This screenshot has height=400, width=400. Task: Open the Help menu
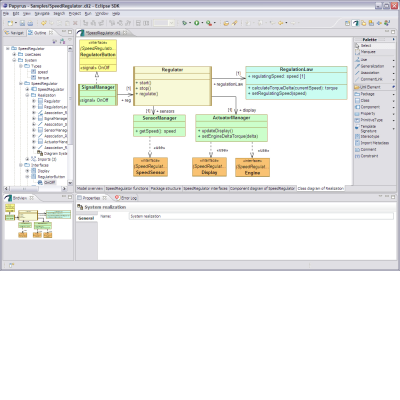pos(116,14)
